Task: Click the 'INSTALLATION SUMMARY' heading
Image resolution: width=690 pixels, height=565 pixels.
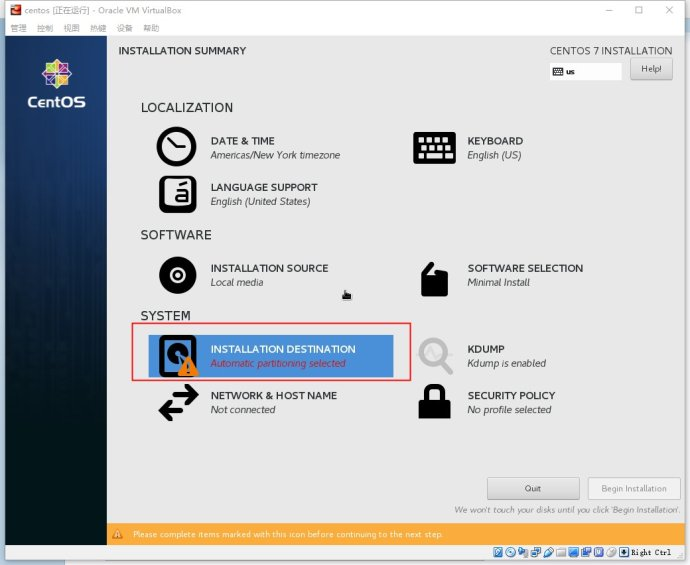Action: pyautogui.click(x=182, y=51)
